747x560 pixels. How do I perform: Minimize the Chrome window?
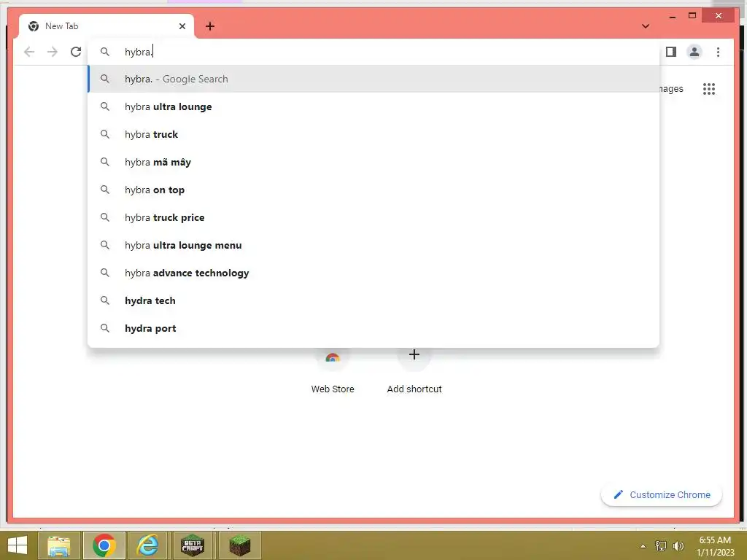pyautogui.click(x=673, y=16)
